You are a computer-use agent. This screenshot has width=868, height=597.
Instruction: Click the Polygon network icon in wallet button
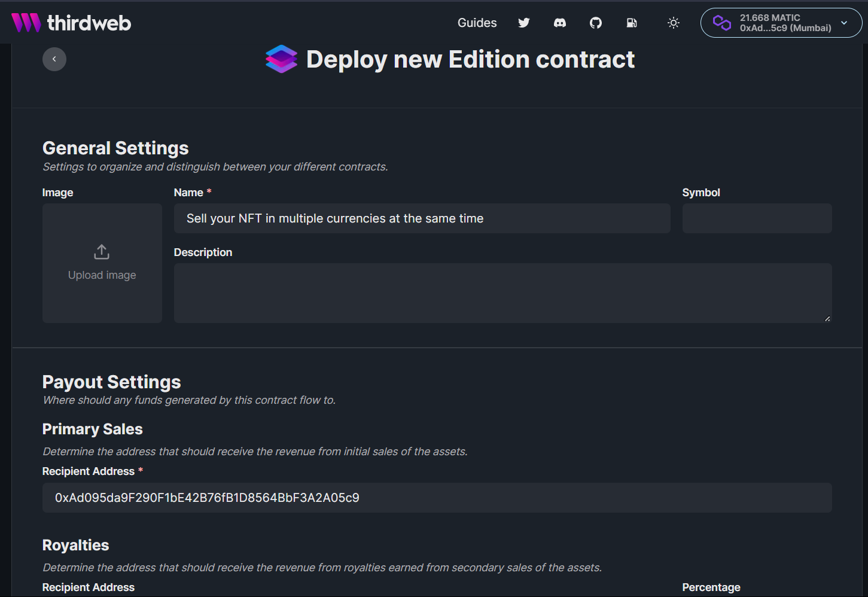click(722, 22)
